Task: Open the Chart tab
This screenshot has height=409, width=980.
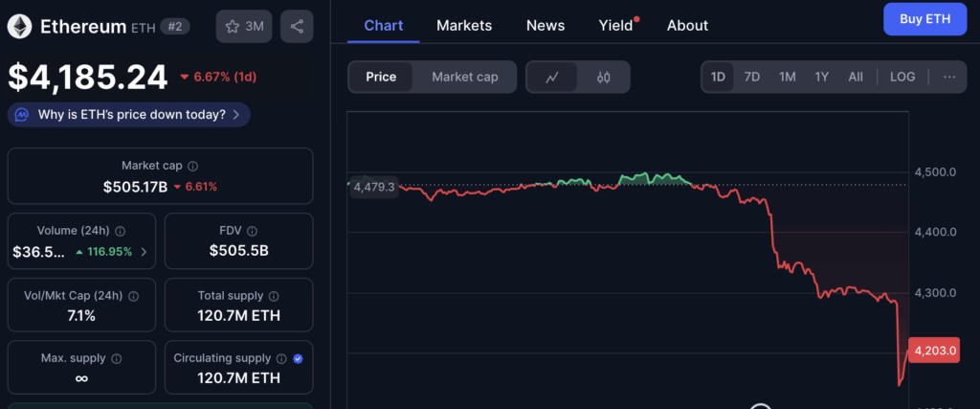Action: pos(383,26)
